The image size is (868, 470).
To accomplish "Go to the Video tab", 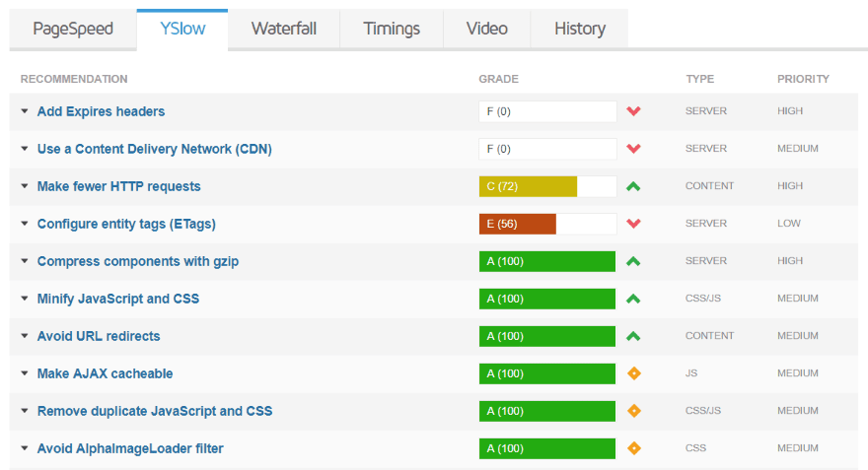I will pos(486,29).
